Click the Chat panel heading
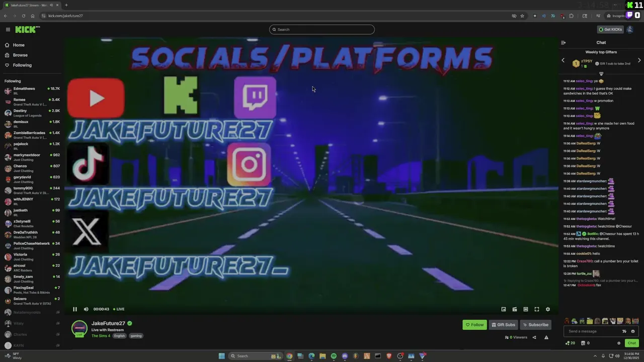The image size is (644, 362). click(x=601, y=43)
